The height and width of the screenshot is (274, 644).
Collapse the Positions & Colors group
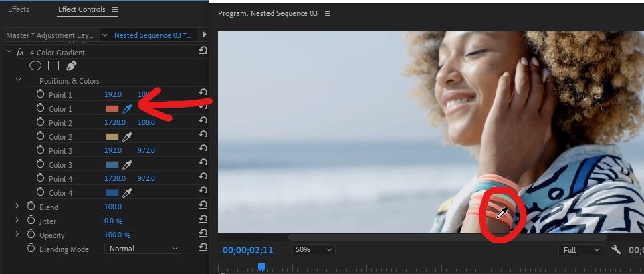point(18,80)
